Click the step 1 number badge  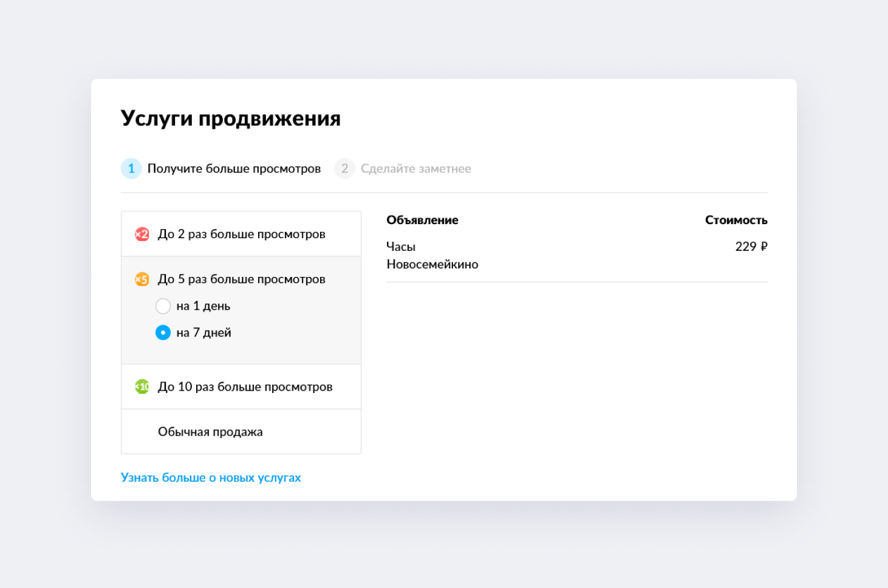pyautogui.click(x=131, y=169)
